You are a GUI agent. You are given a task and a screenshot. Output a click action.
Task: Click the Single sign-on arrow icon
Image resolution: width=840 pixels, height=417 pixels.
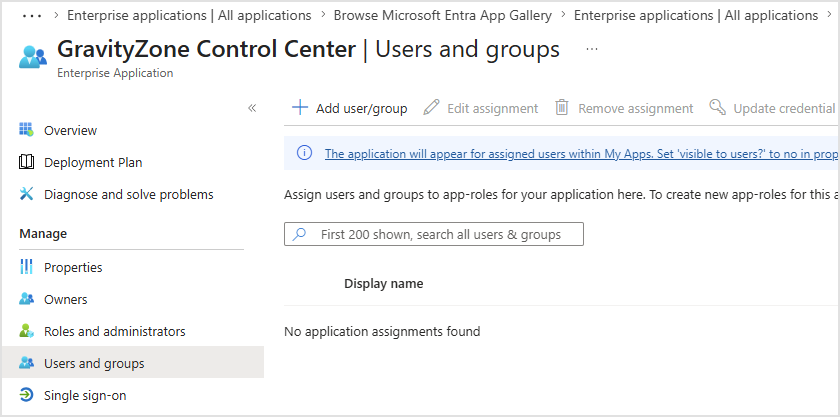(x=26, y=395)
